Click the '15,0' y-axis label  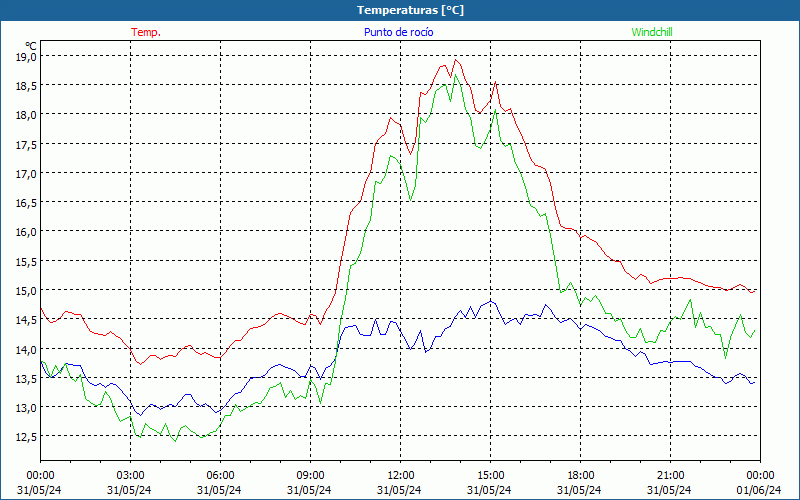coord(26,291)
